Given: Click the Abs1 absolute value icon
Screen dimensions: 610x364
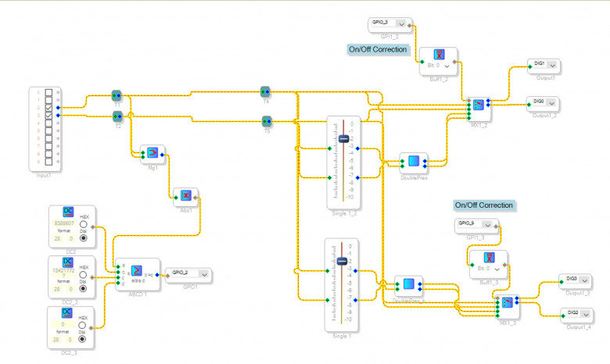Looking at the screenshot, I should (185, 195).
